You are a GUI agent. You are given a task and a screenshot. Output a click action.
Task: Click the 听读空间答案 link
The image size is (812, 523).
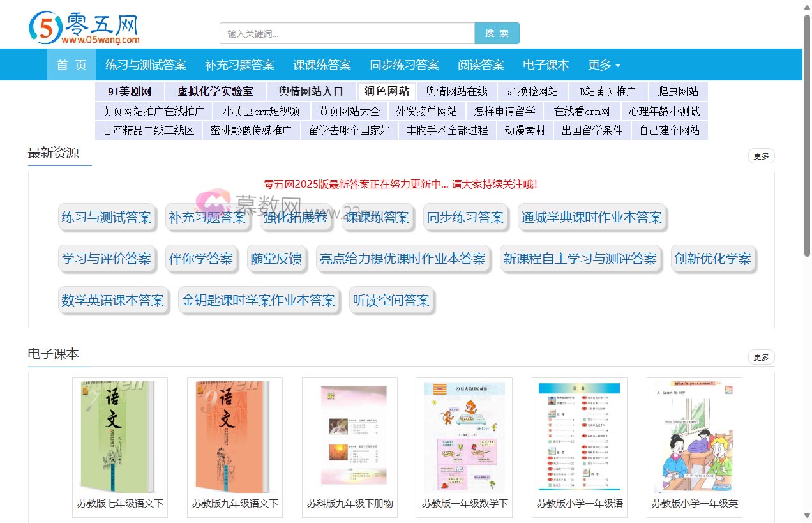tap(391, 299)
